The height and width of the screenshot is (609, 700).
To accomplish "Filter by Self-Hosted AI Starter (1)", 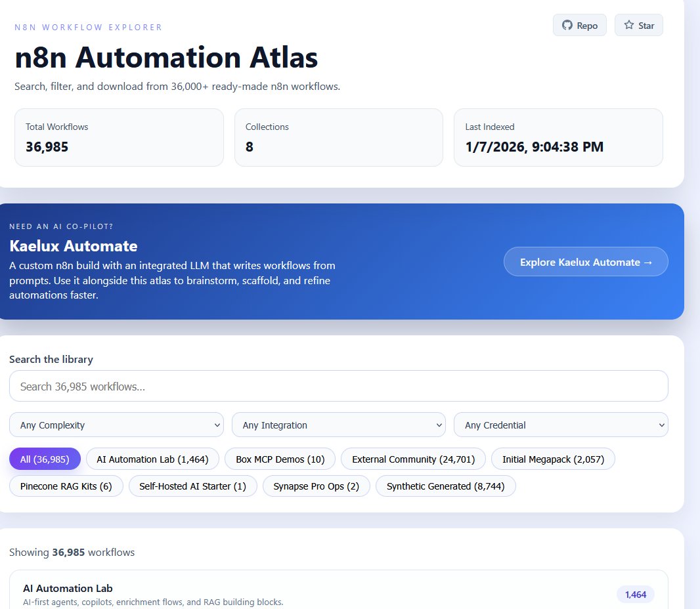I will (193, 486).
